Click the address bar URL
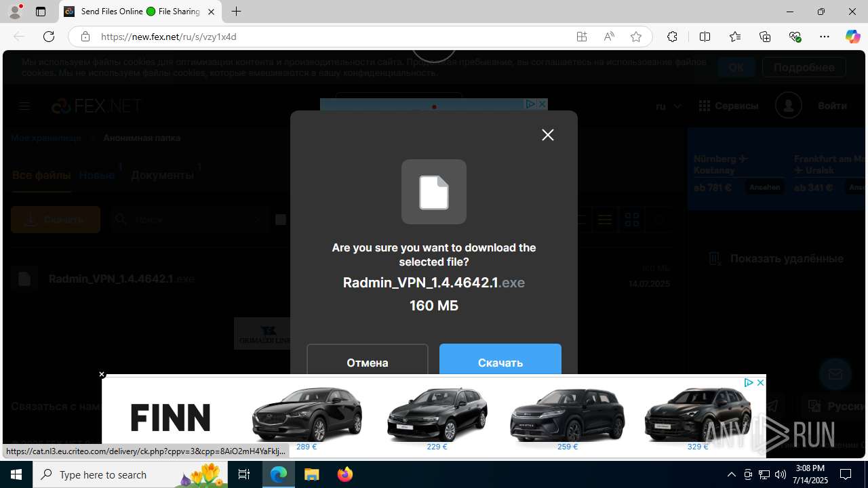 (x=169, y=37)
